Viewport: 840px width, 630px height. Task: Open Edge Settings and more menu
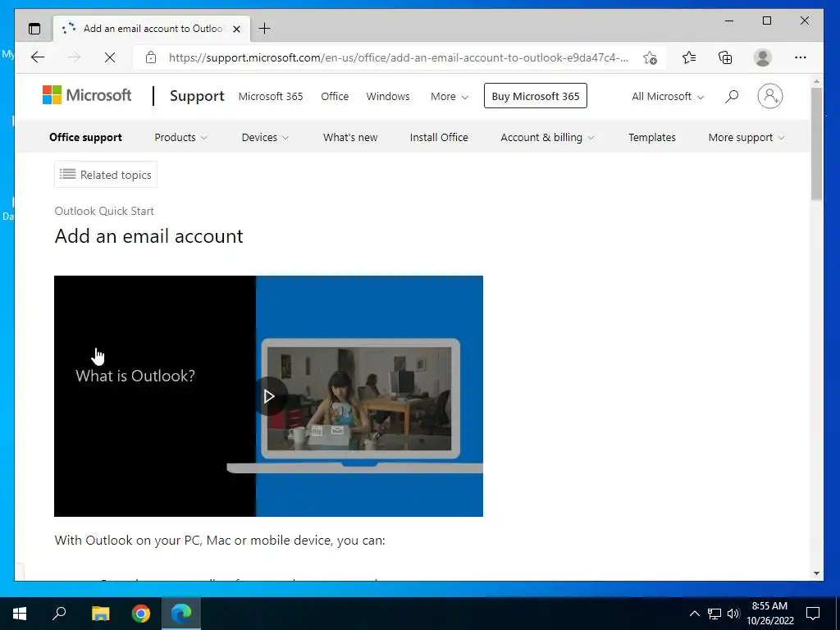click(801, 57)
